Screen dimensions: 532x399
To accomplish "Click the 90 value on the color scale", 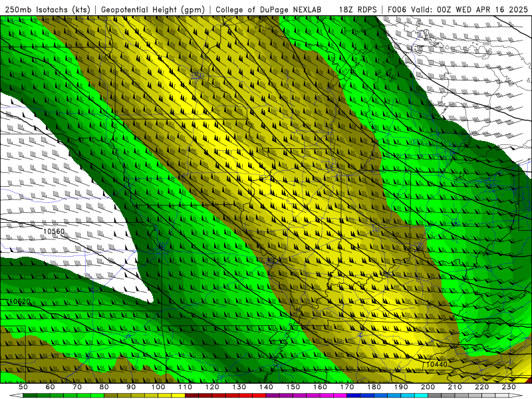I will [x=131, y=387].
